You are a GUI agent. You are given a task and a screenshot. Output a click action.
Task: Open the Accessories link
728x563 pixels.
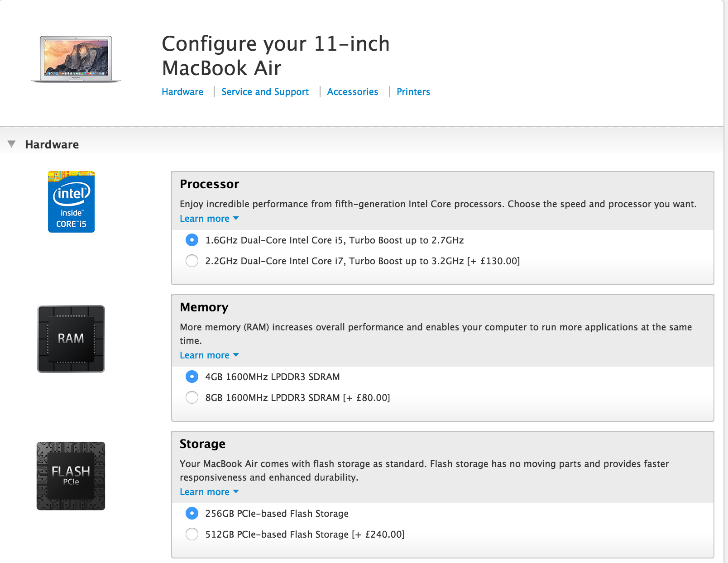[352, 92]
